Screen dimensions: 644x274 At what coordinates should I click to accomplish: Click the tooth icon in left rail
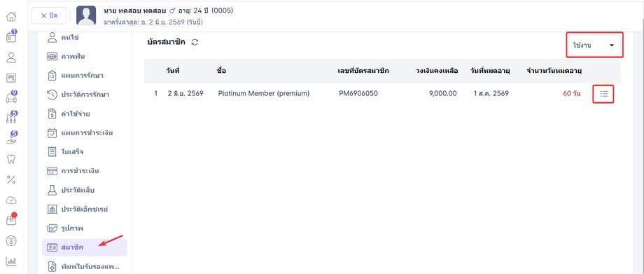point(11,159)
